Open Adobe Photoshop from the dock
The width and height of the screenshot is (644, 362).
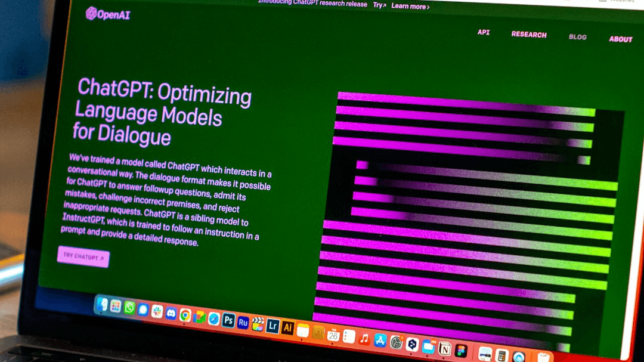tap(228, 320)
